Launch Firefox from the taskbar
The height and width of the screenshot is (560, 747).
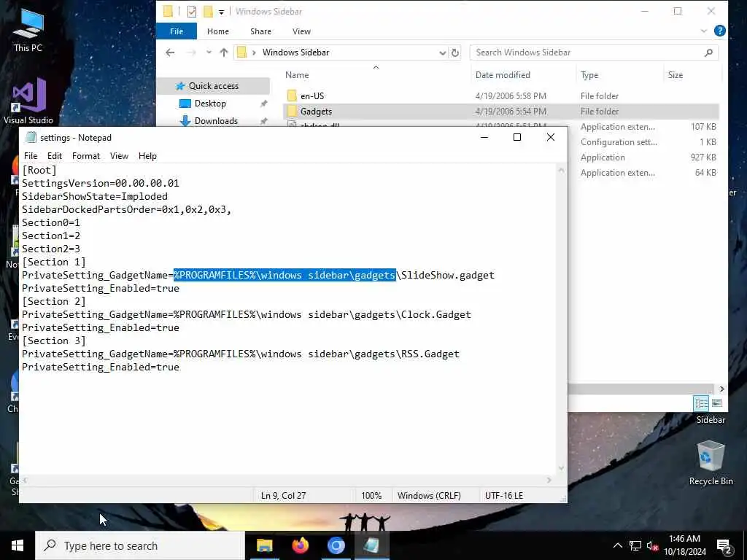[300, 545]
